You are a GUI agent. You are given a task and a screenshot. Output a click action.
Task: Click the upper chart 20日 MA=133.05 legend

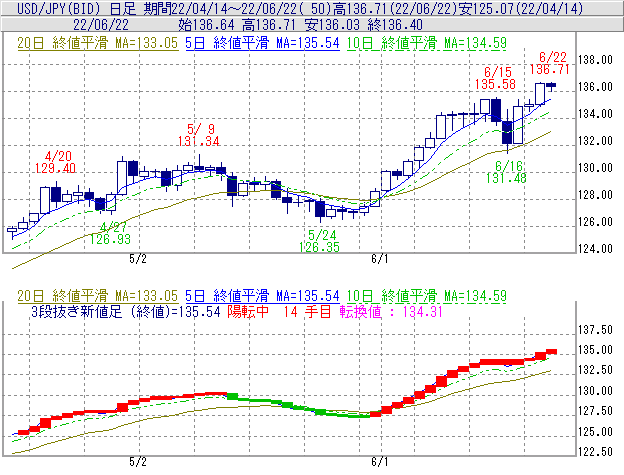click(98, 43)
